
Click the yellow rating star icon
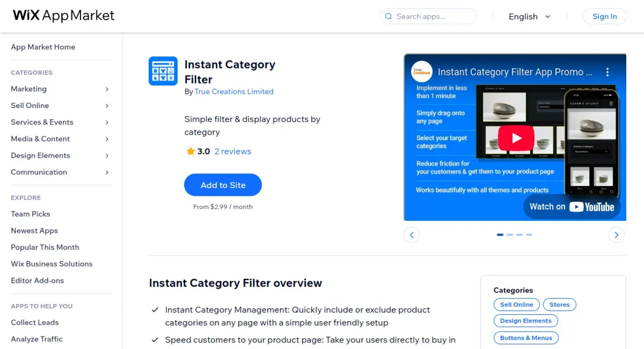(191, 151)
